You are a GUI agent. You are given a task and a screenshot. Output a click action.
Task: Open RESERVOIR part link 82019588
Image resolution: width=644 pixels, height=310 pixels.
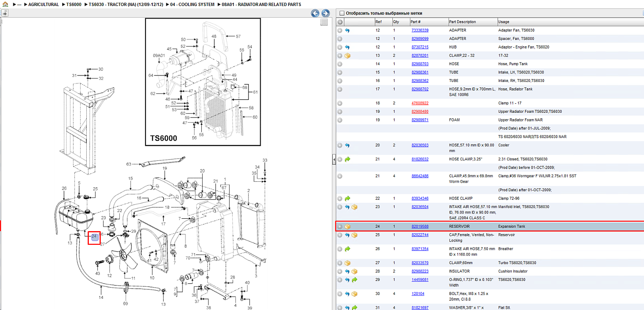(x=420, y=226)
